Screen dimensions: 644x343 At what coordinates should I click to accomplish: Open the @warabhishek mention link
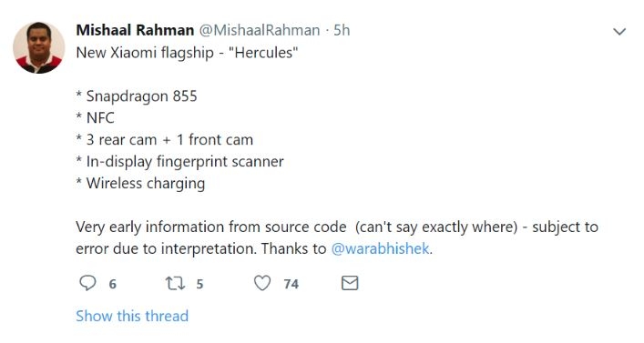click(x=381, y=248)
